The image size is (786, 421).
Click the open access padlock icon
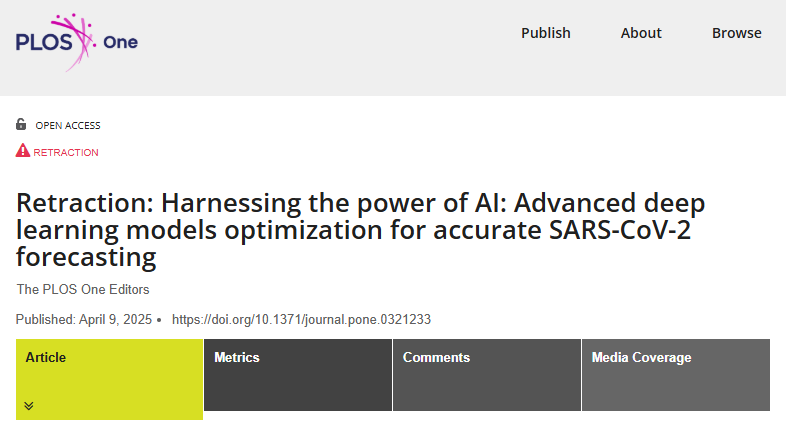point(21,124)
